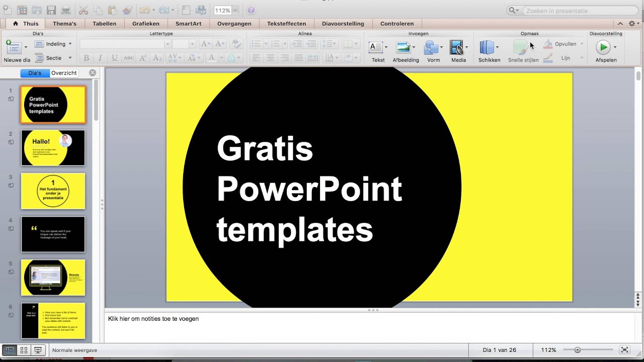
Task: Redo the last action
Action: coord(164,10)
